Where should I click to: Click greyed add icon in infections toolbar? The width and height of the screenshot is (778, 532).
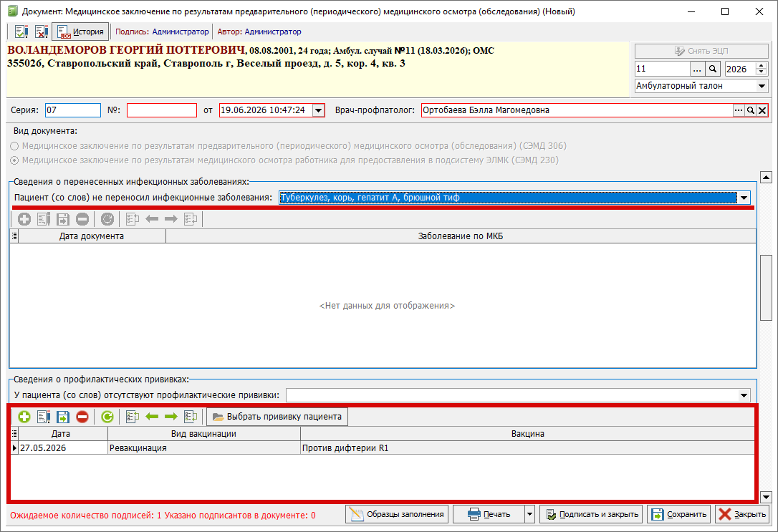24,218
